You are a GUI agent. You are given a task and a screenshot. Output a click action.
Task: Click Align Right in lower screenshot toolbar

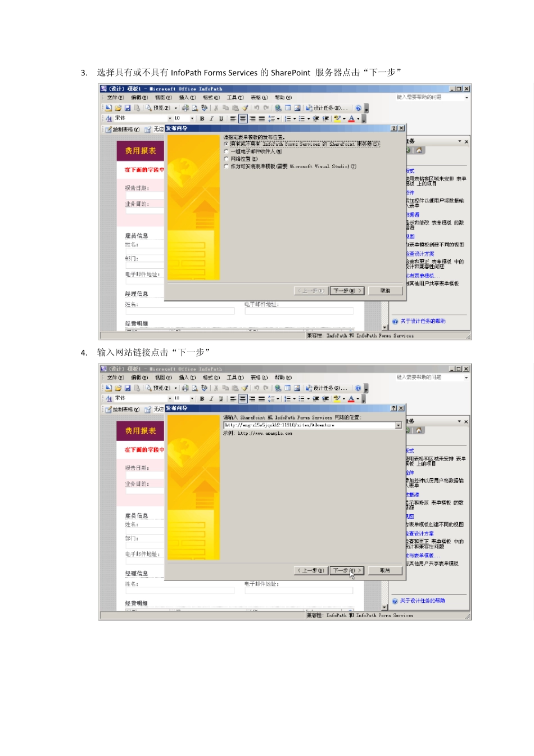[253, 399]
